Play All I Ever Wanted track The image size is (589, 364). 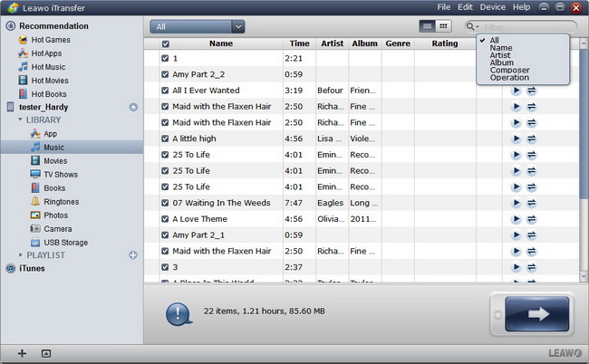click(517, 91)
